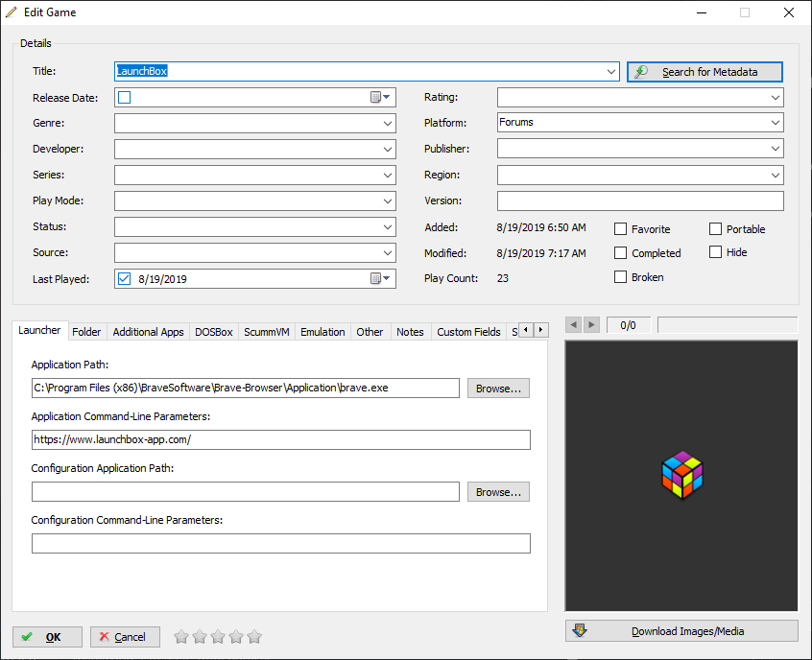Set rating to five stars

point(254,637)
